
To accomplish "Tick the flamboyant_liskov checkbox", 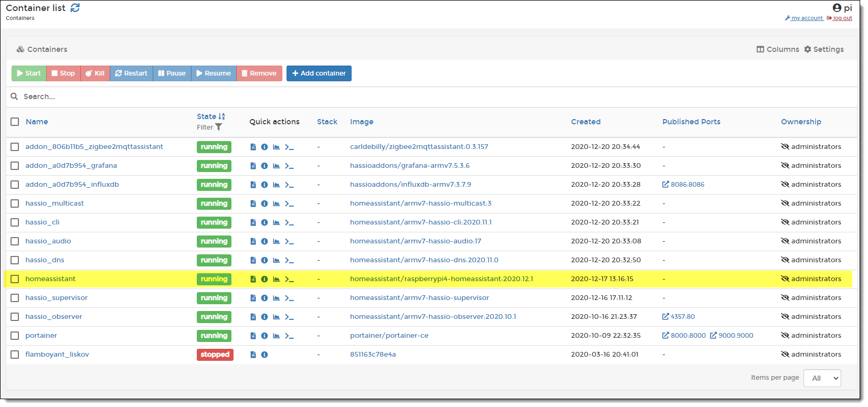I will click(x=15, y=355).
